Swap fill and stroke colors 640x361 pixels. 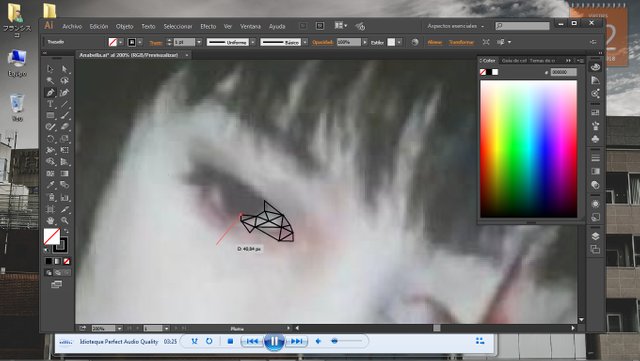click(x=66, y=231)
